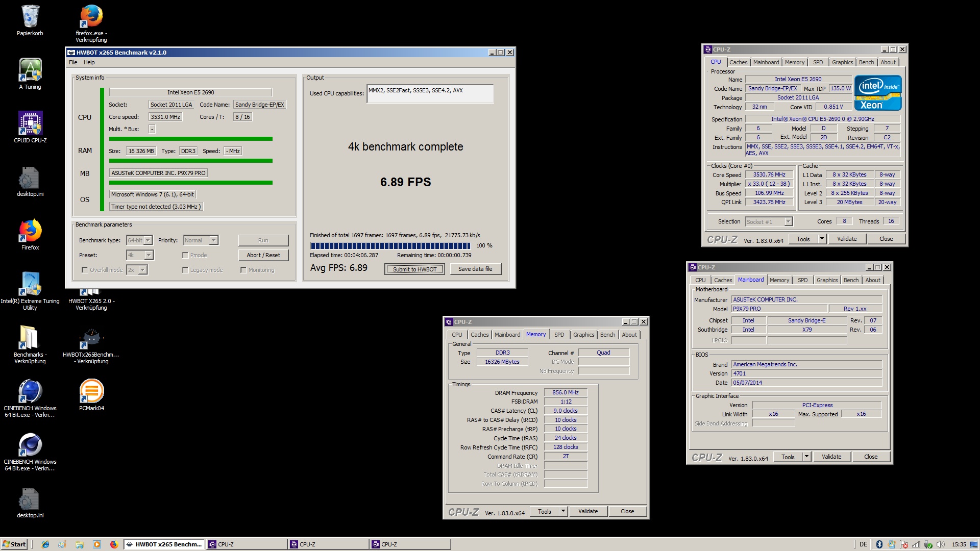This screenshot has width=980, height=551.
Task: Open Benchmarks folder shortcut on desktop
Action: [30, 344]
